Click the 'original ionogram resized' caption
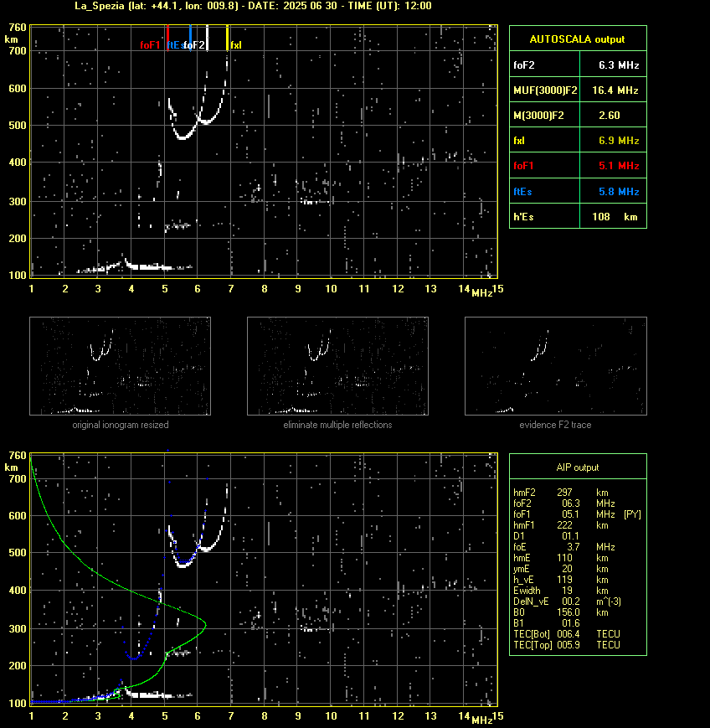The width and height of the screenshot is (710, 728). (x=121, y=425)
